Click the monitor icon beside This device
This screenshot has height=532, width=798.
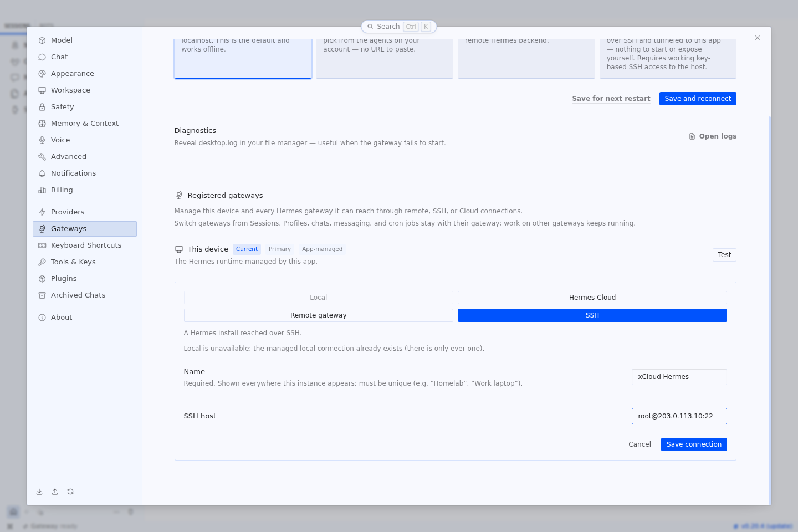point(179,249)
